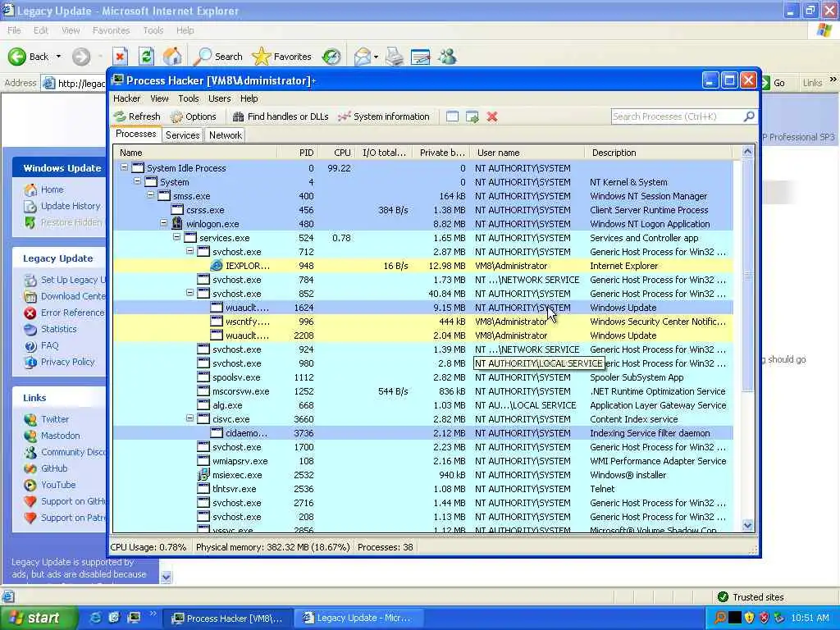Click the Refresh toolbar button in Process Hacker
Viewport: 840px width, 630px height.
[x=137, y=116]
